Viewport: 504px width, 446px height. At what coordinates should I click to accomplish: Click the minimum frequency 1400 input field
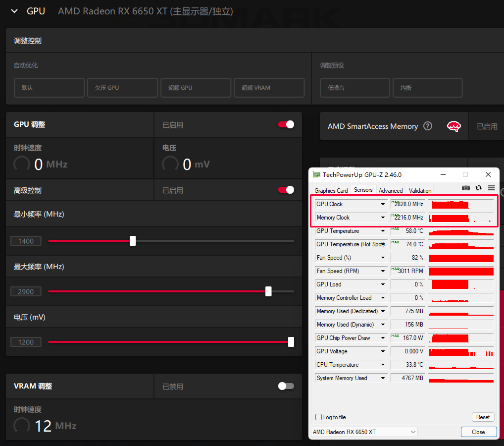pos(26,241)
